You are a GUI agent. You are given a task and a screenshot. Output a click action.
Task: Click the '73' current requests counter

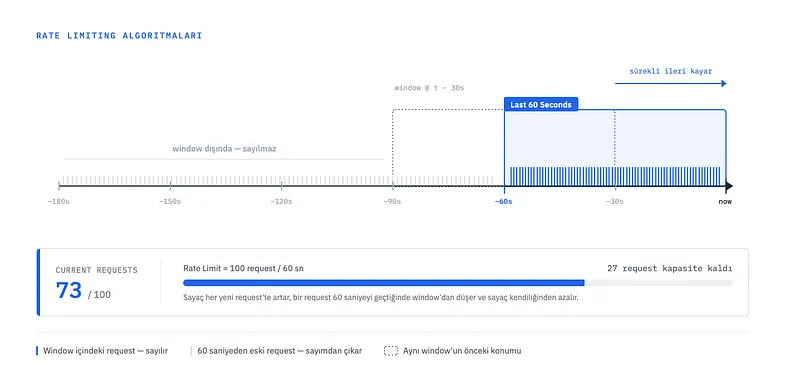[x=69, y=290]
